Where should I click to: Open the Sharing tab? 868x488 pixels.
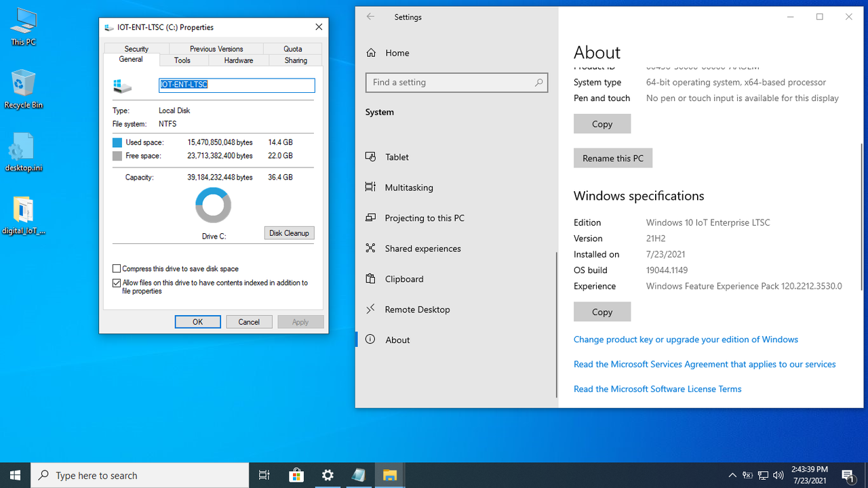coord(296,60)
